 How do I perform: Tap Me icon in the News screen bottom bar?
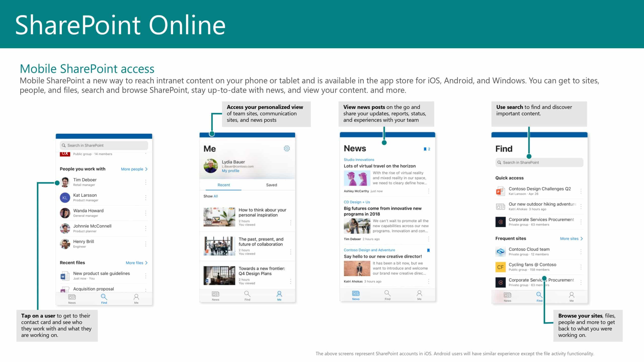point(419,295)
